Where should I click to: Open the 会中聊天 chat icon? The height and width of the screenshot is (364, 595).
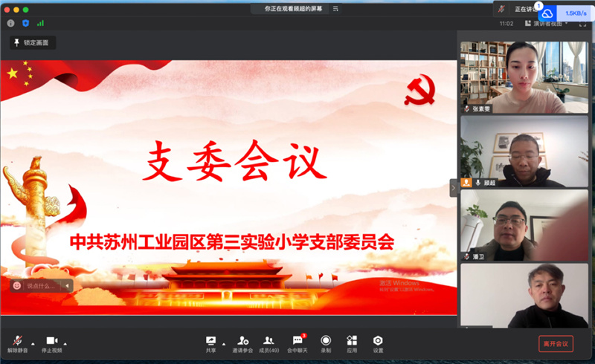click(x=297, y=340)
